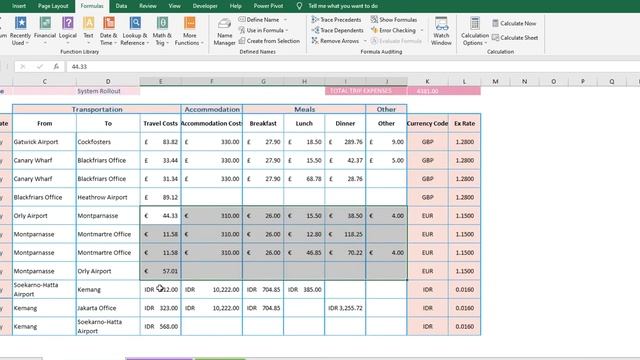
Task: Click the Jakarta Office cell
Action: pyautogui.click(x=108, y=308)
